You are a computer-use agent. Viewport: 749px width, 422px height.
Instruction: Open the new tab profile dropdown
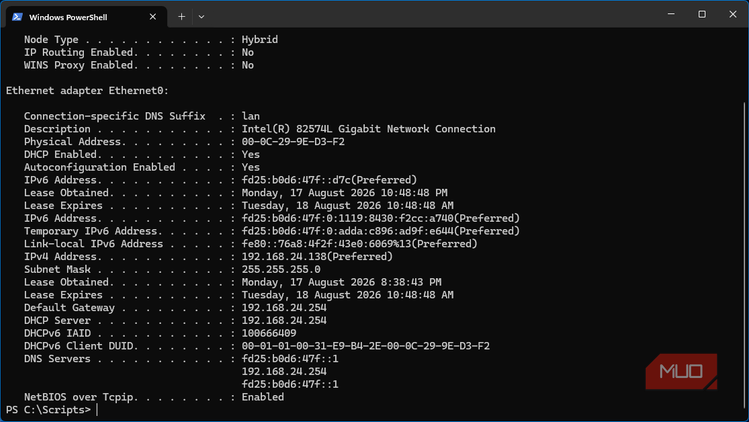point(202,17)
